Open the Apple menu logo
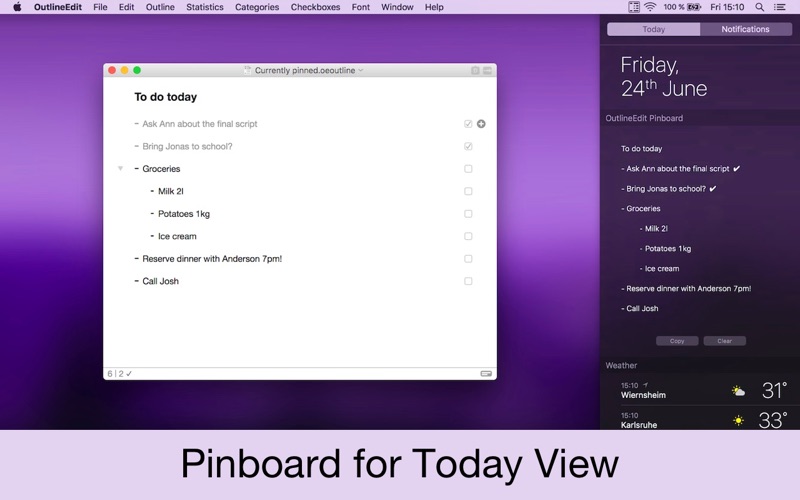The width and height of the screenshot is (800, 500). pos(17,7)
